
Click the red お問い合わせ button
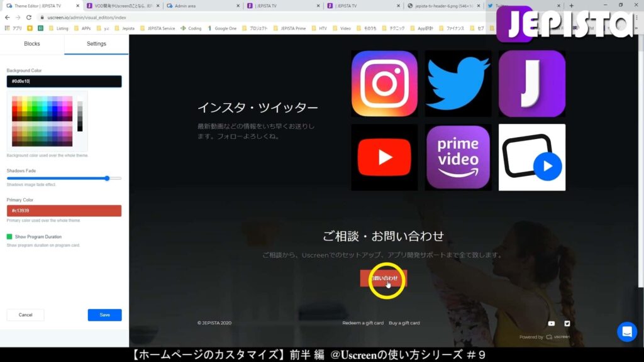click(384, 278)
